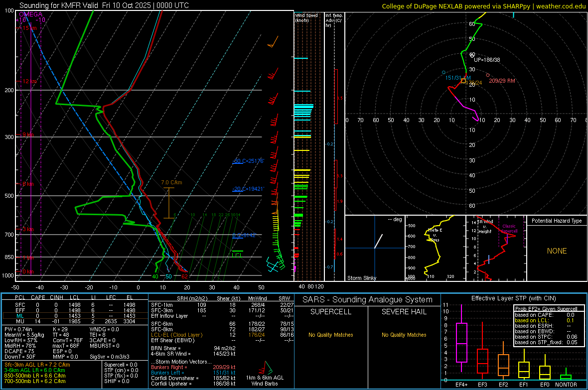Click the SR Wind v. Height label

[x=485, y=227]
